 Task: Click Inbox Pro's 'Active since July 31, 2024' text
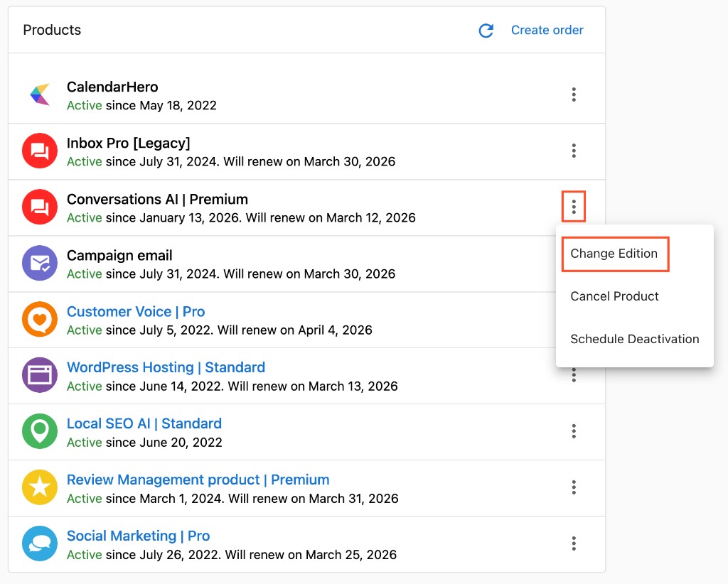(144, 162)
